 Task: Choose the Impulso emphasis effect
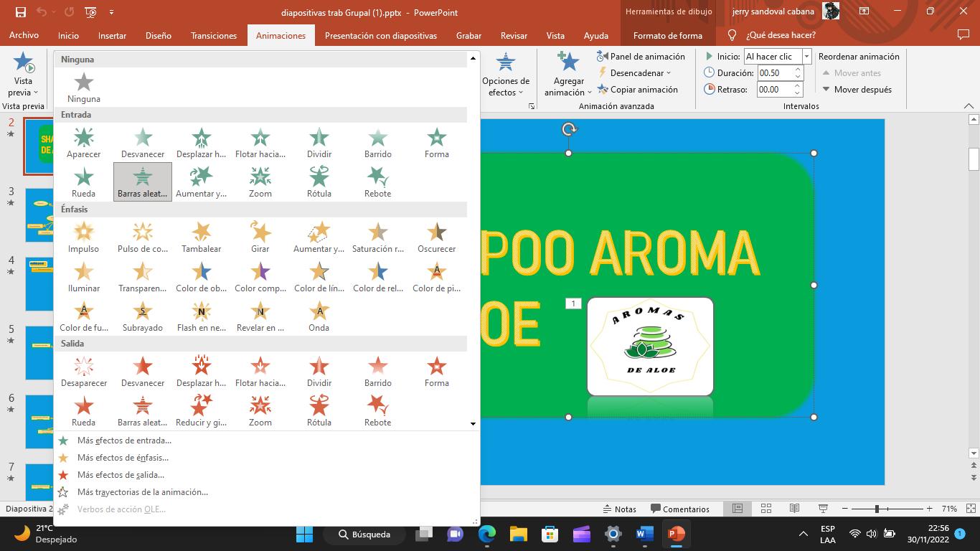(84, 237)
